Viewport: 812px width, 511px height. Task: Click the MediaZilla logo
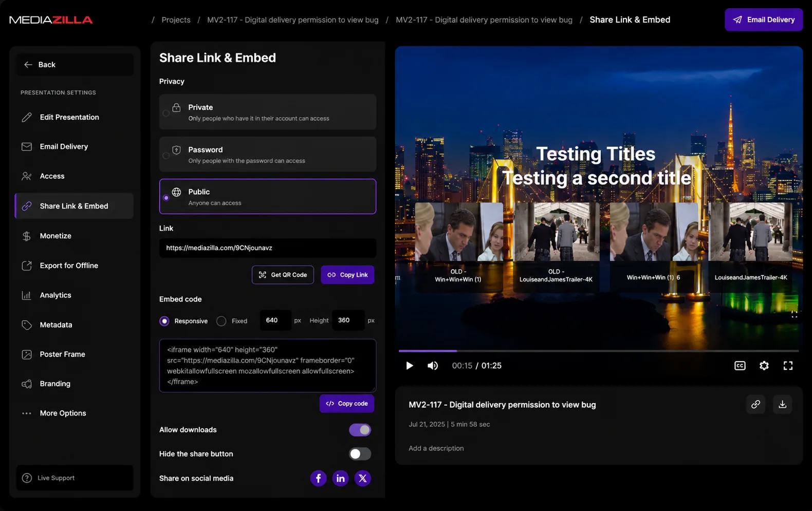(x=51, y=20)
